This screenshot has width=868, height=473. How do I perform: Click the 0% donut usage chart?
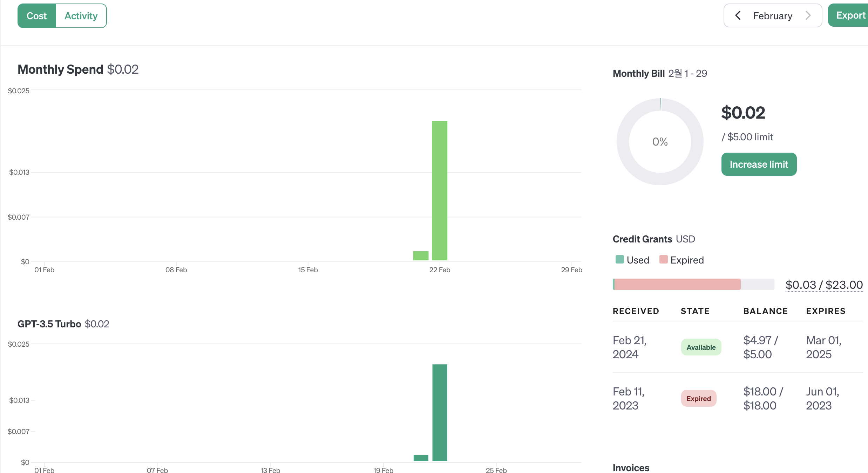click(x=660, y=142)
